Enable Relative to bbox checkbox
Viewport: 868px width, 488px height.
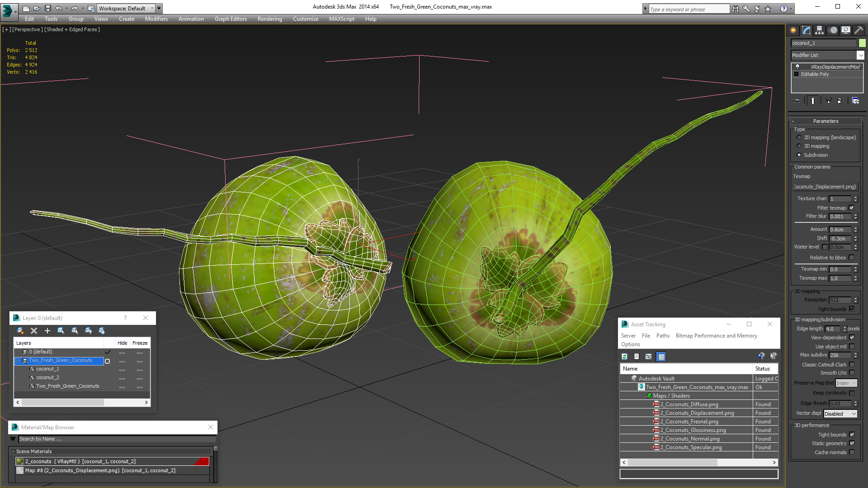(x=852, y=258)
